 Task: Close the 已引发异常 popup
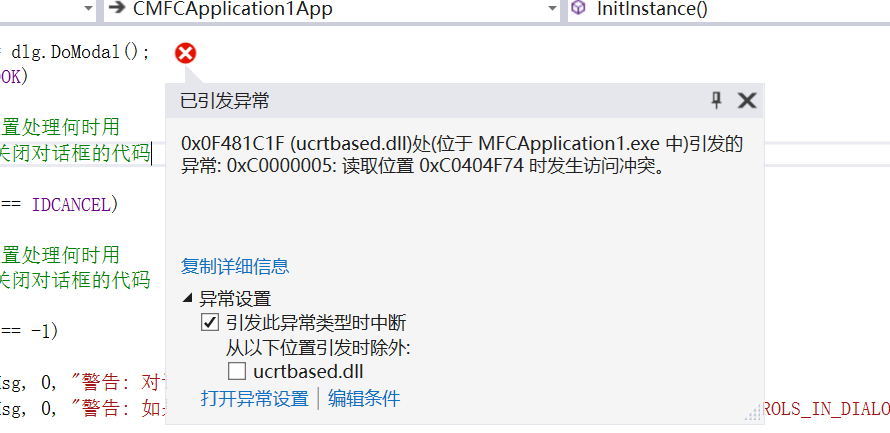746,101
